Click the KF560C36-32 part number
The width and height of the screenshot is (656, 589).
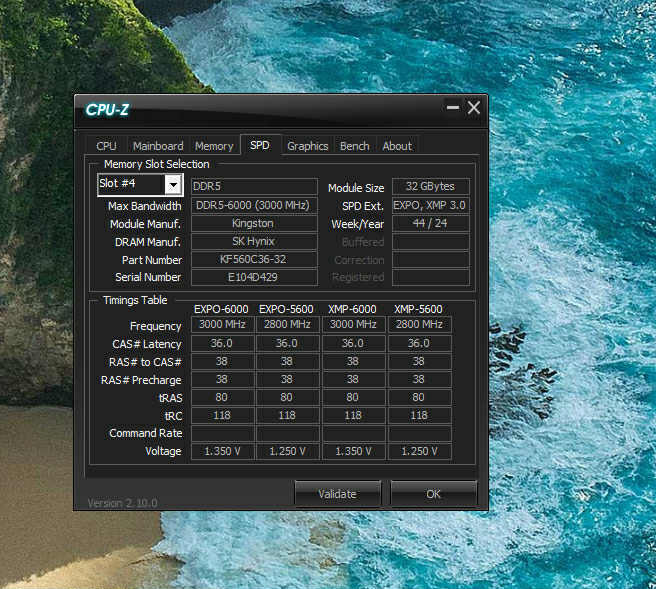pyautogui.click(x=254, y=259)
